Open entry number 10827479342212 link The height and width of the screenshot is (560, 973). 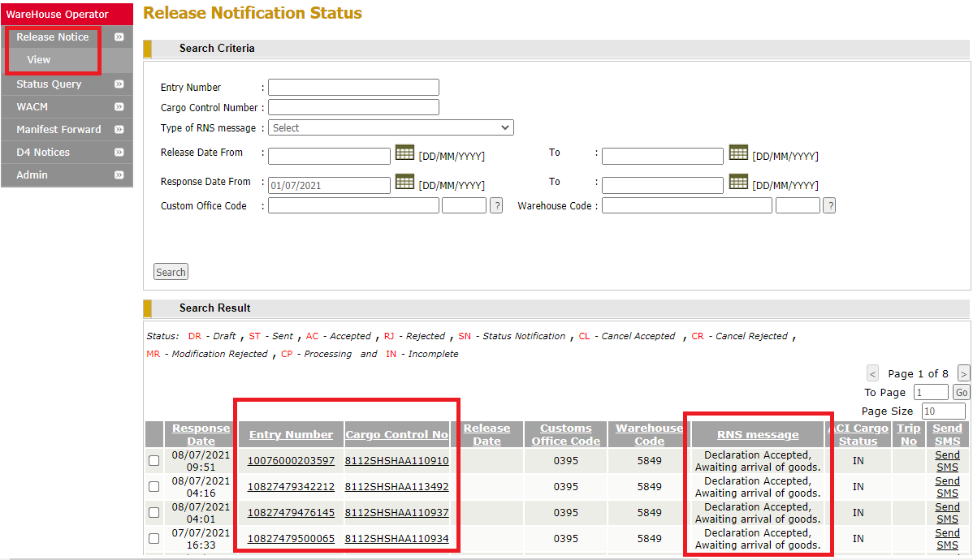pos(291,487)
